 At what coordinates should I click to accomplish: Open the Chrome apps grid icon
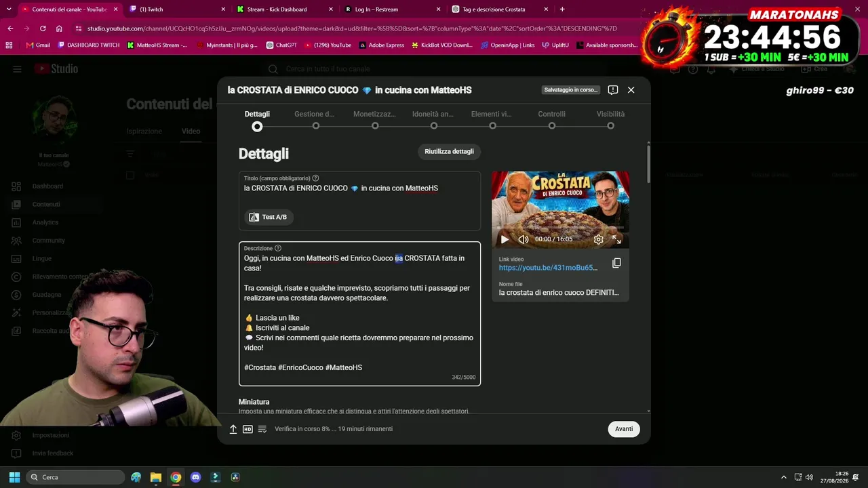(x=9, y=45)
